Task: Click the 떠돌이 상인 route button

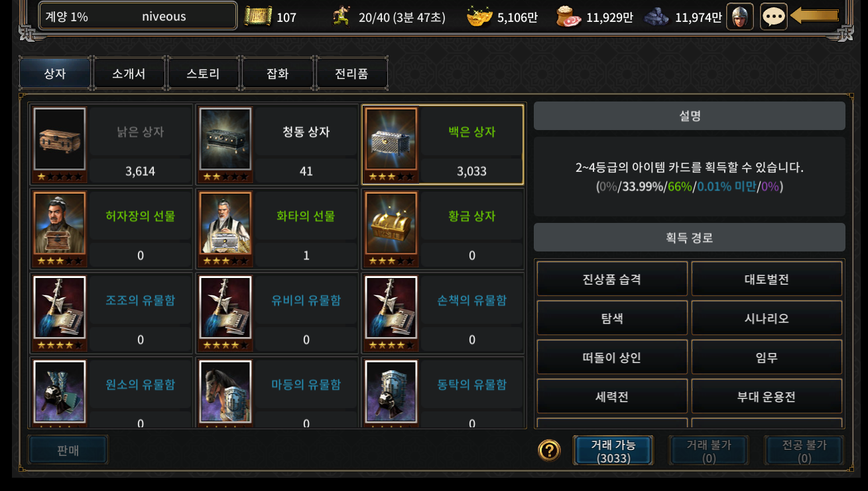Action: pos(612,358)
